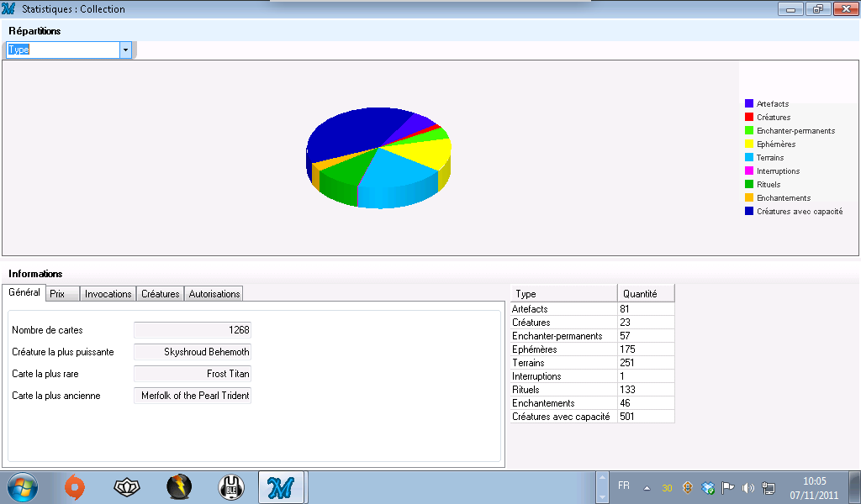The image size is (861, 504).
Task: Click the Type combo box field
Action: [x=63, y=50]
